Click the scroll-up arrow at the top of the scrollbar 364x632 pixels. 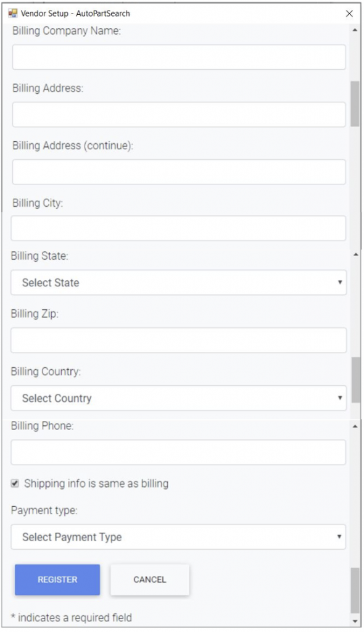pos(355,30)
